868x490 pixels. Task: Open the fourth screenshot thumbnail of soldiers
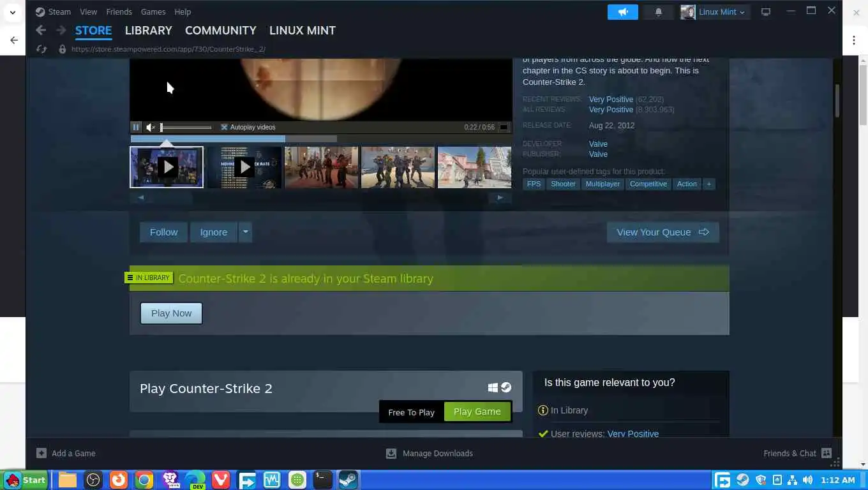tap(398, 167)
